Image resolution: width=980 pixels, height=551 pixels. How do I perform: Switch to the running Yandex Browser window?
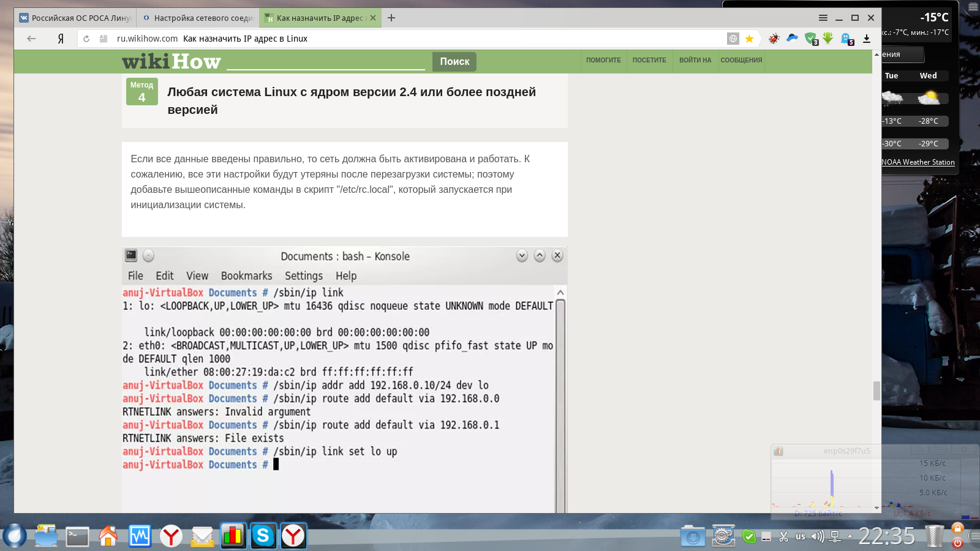[x=293, y=536]
